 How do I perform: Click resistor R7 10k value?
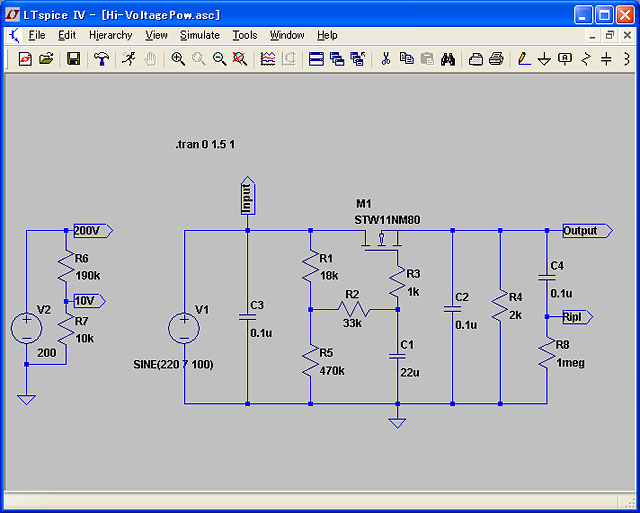(85, 339)
